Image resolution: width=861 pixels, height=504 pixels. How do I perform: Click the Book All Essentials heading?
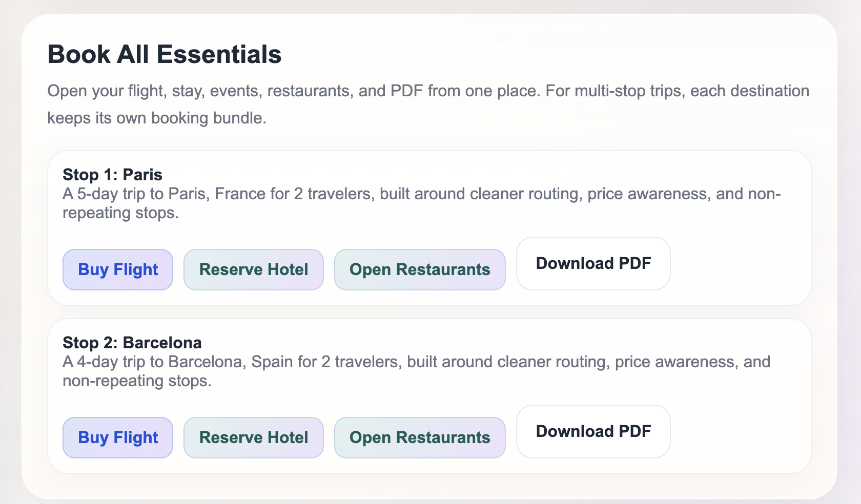pos(165,54)
